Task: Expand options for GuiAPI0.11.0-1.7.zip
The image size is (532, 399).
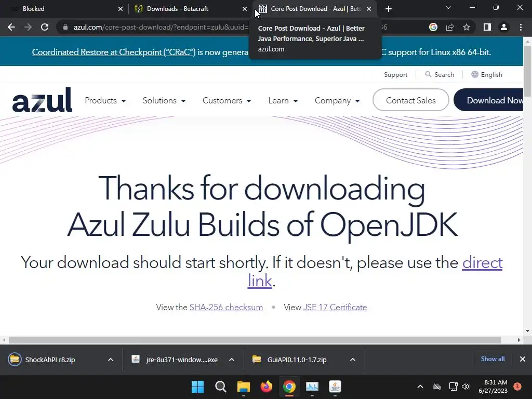Action: (353, 360)
